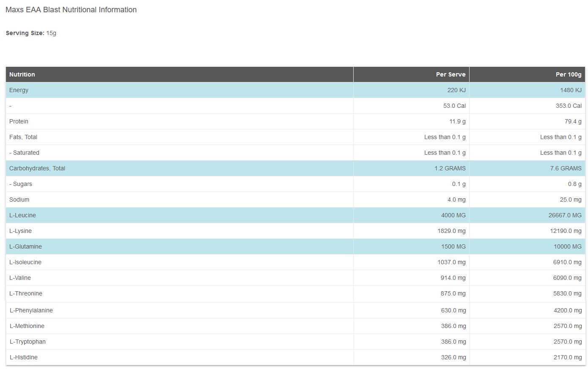
Task: Select the 'L-Threonine' row label
Action: tap(26, 293)
